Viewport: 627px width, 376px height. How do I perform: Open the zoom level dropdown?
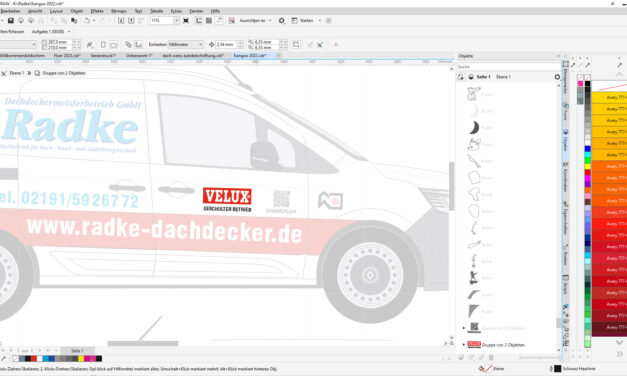pos(176,20)
